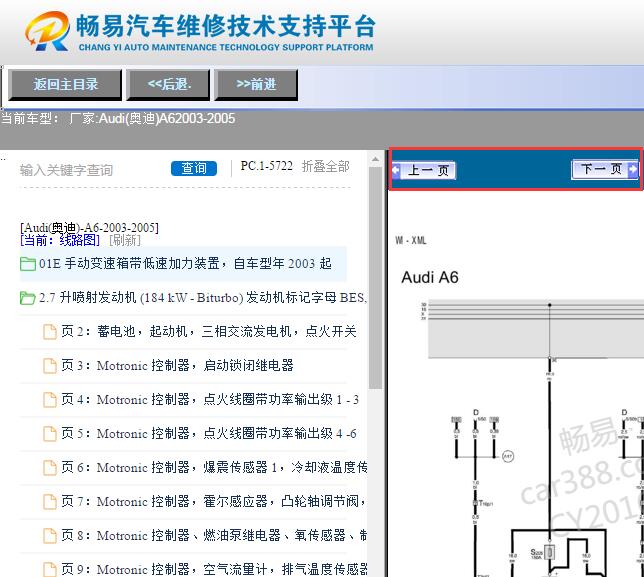The image size is (644, 577).
Task: Collapse the 2.7 升喷射发动机 Biturbo folder
Action: [203, 298]
